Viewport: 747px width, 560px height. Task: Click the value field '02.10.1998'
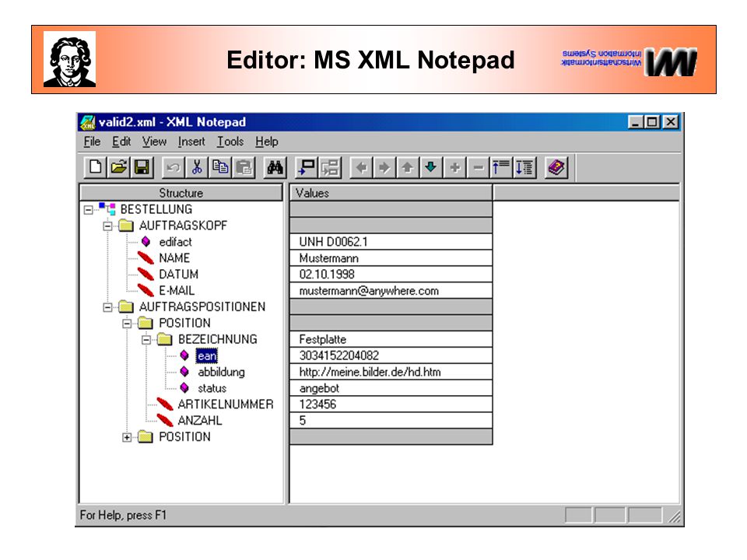391,275
